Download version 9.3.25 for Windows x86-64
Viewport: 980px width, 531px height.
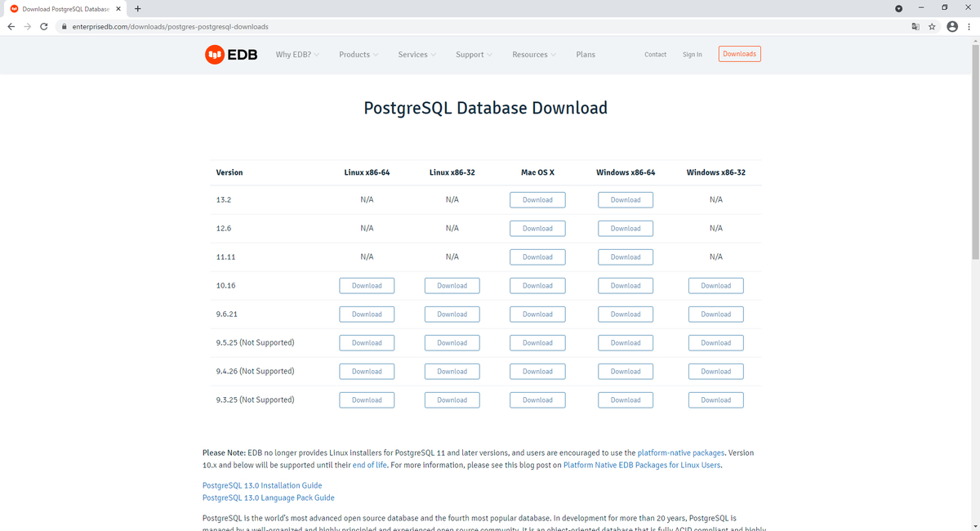click(x=626, y=400)
